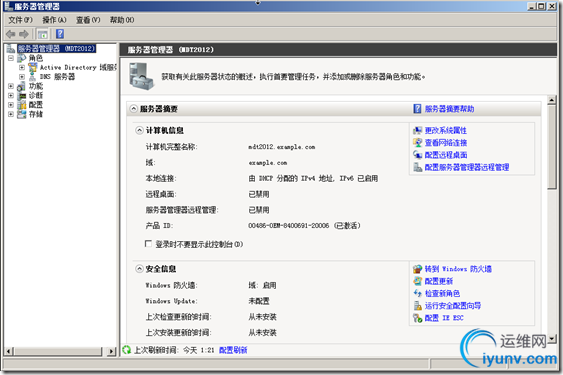Click the mdt2012.example.com computer name value

click(282, 147)
